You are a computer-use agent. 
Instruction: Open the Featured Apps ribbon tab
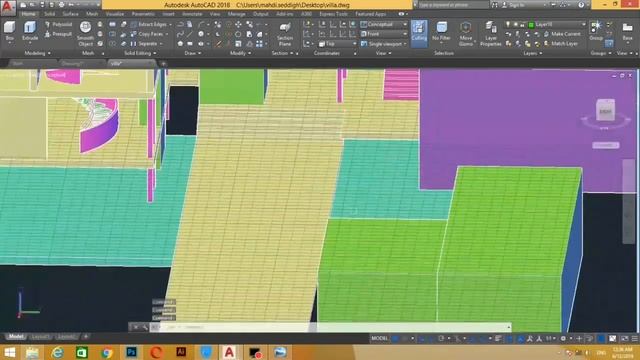(371, 14)
